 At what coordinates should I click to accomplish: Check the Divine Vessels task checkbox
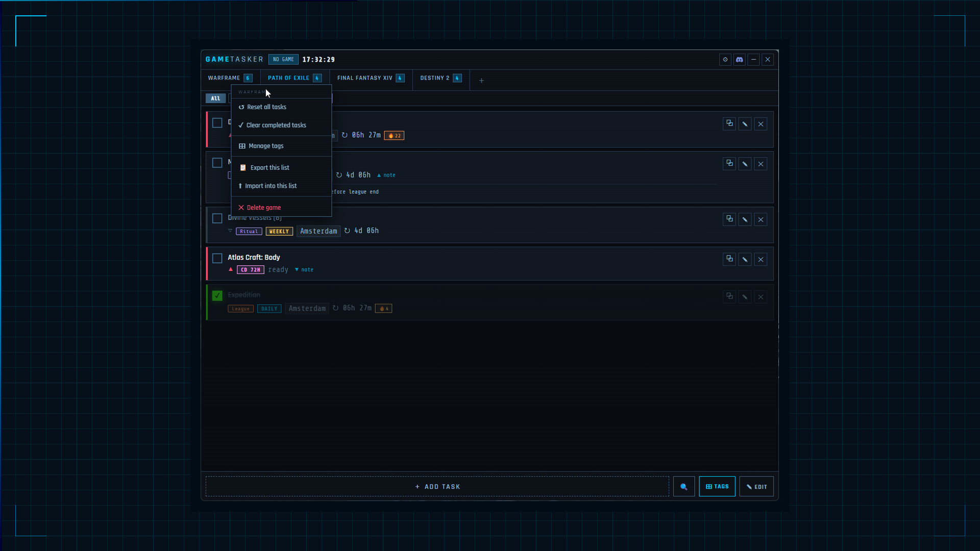217,218
